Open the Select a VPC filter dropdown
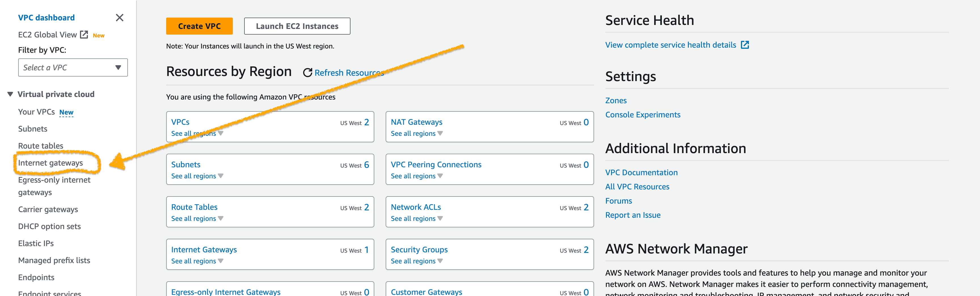The height and width of the screenshot is (296, 980). pos(73,67)
